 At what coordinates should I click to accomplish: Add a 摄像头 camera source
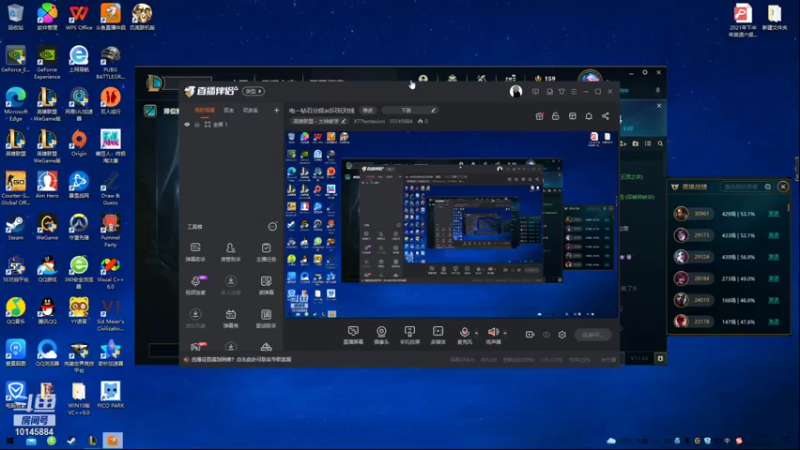381,335
